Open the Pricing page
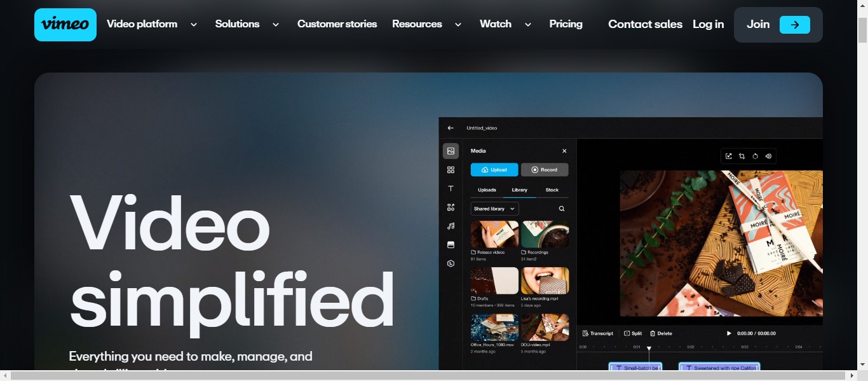The width and height of the screenshot is (868, 381). [x=566, y=24]
